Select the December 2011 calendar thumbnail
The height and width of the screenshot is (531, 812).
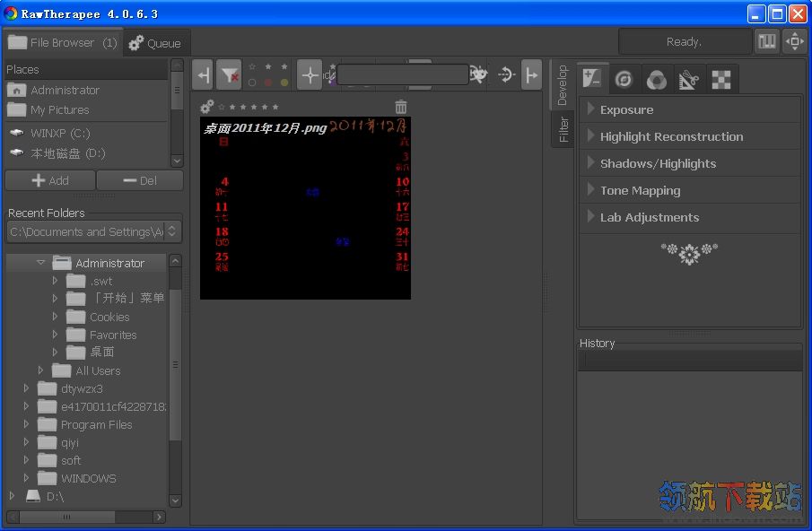click(305, 209)
